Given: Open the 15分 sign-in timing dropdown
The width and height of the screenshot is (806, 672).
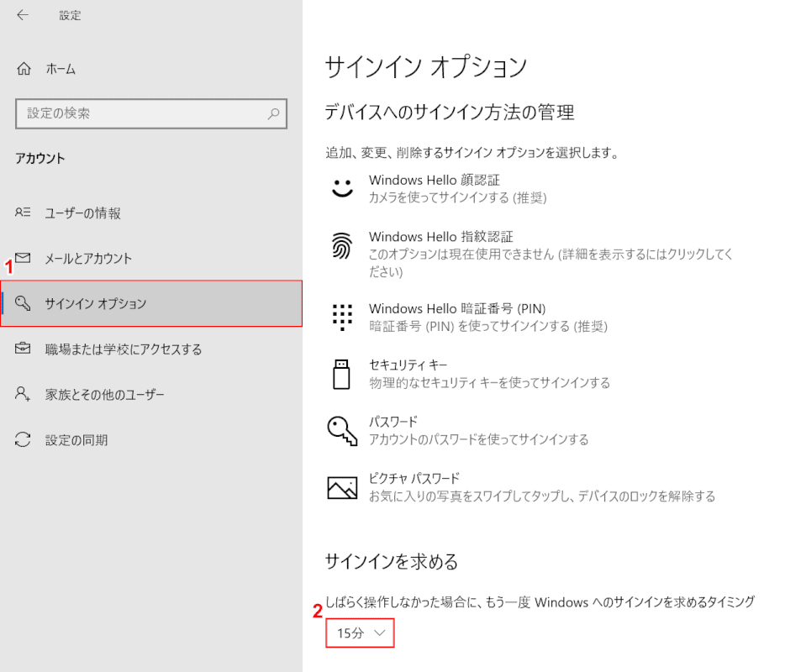Looking at the screenshot, I should 360,633.
